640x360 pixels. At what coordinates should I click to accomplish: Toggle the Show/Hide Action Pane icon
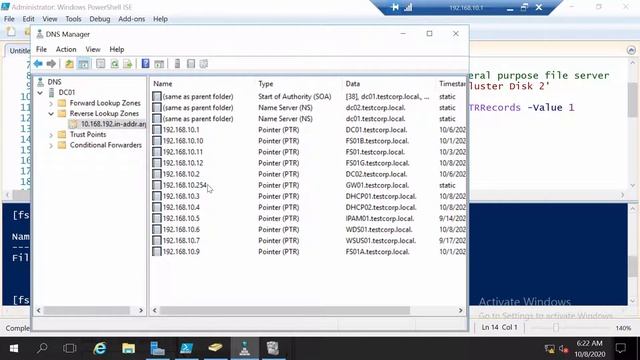coord(159,64)
